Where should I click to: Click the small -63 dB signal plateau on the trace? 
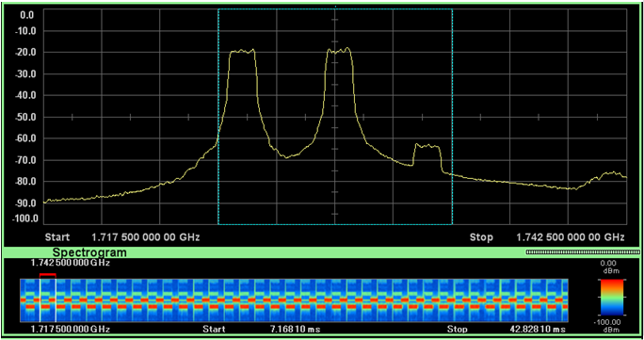[427, 146]
